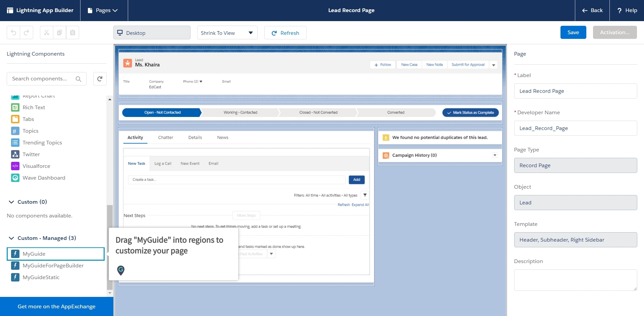Click the Desktop monitor icon
644x316 pixels.
coord(120,33)
